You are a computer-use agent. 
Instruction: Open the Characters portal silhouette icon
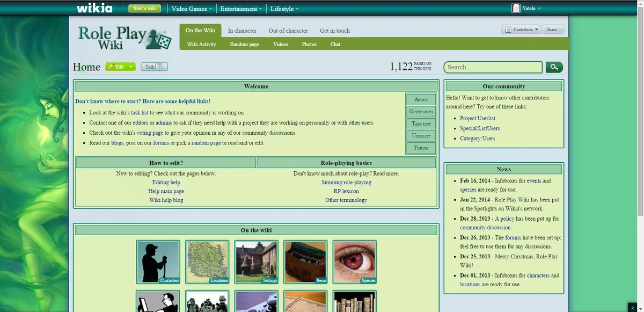point(157,262)
